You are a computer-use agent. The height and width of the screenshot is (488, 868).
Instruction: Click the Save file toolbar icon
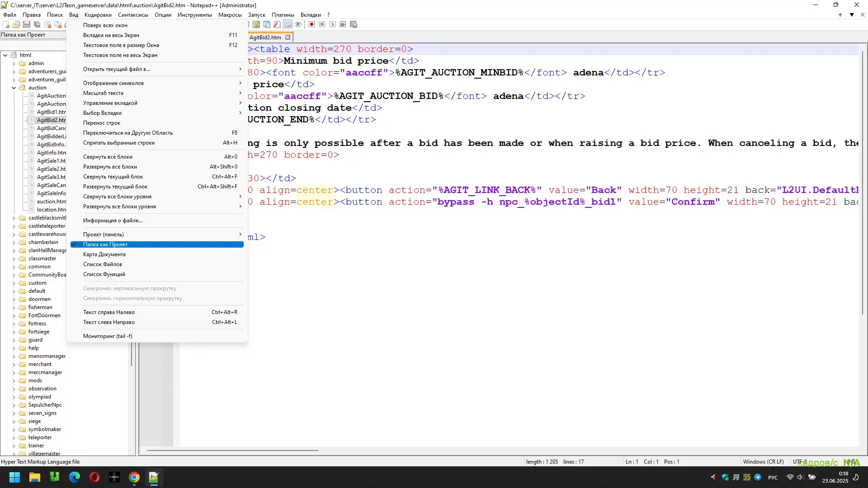coord(27,24)
